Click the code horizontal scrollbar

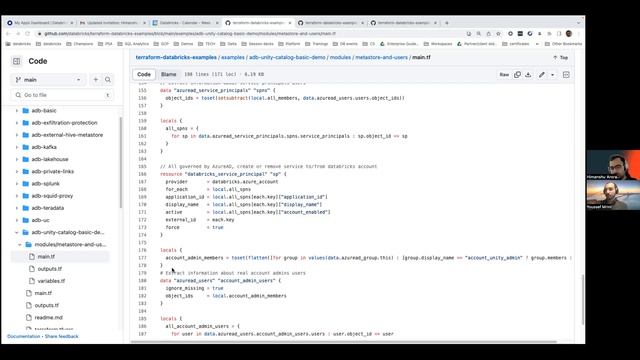344,342
